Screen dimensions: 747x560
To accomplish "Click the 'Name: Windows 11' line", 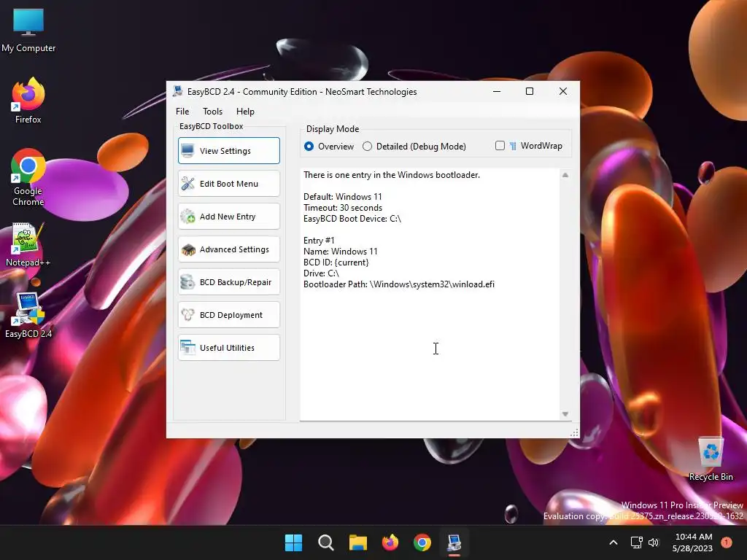I will [x=340, y=252].
